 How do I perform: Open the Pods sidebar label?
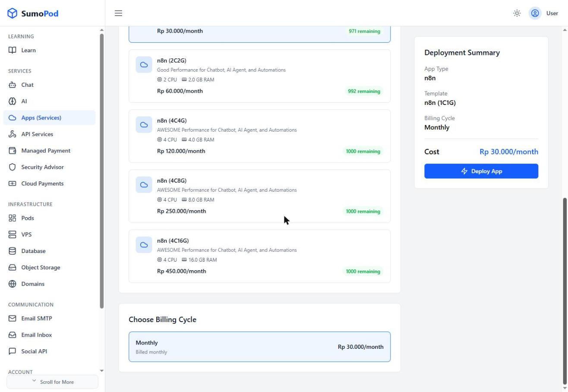(x=28, y=218)
